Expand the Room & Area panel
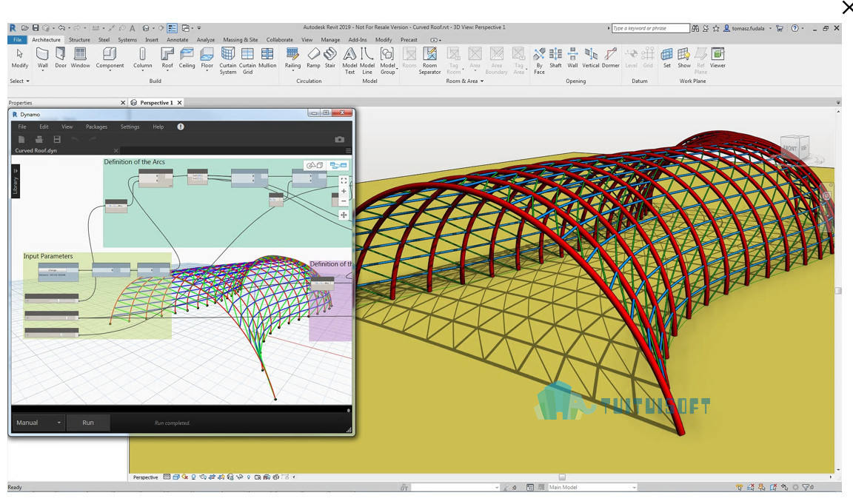Image resolution: width=853 pixels, height=504 pixels. coord(464,81)
